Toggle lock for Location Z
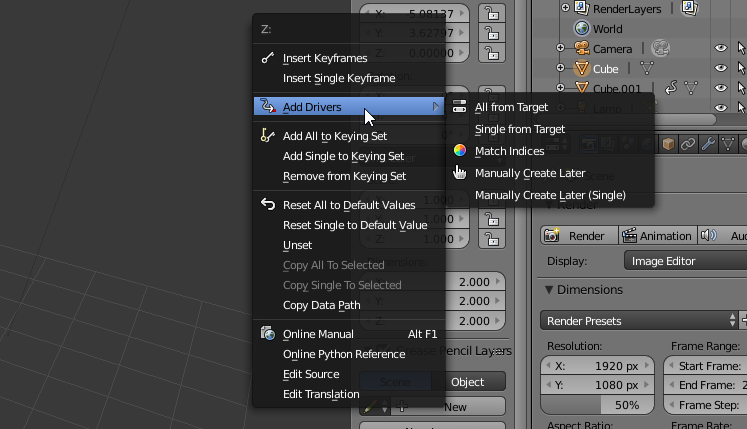This screenshot has width=747, height=429. [x=492, y=53]
